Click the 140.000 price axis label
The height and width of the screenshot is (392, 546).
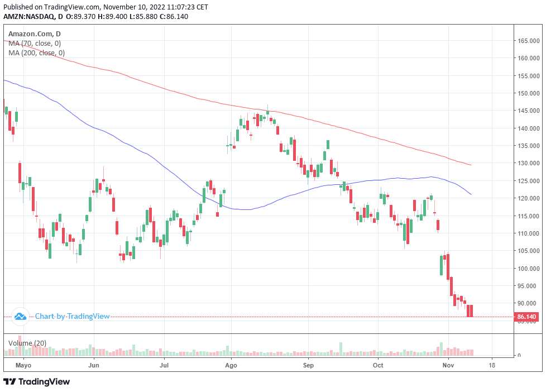528,128
